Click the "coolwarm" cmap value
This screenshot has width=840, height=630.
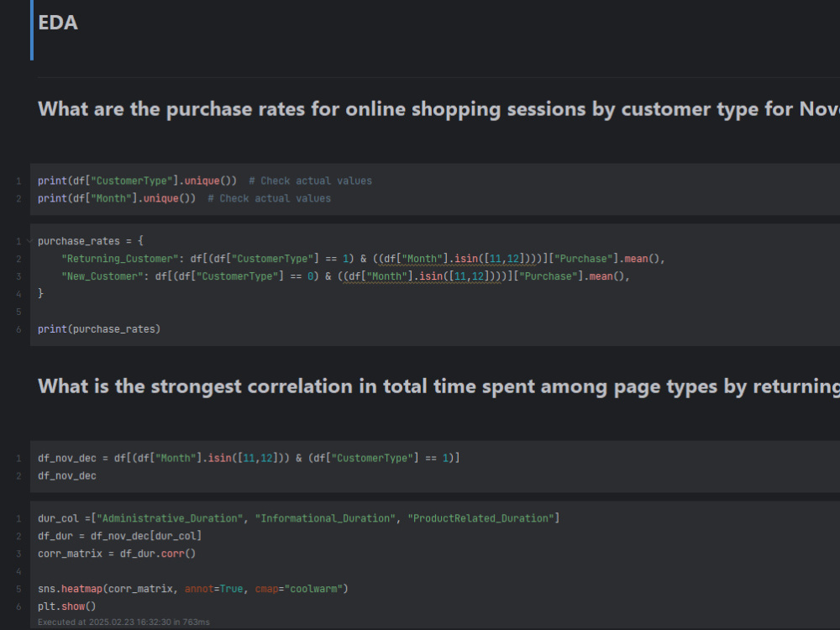pos(313,589)
